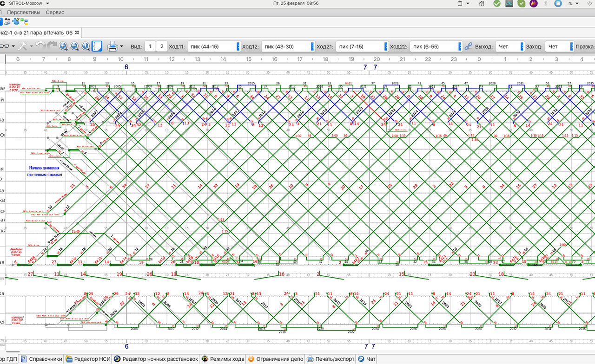
Task: Click train label 2020 in upper graph
Action: click(359, 110)
